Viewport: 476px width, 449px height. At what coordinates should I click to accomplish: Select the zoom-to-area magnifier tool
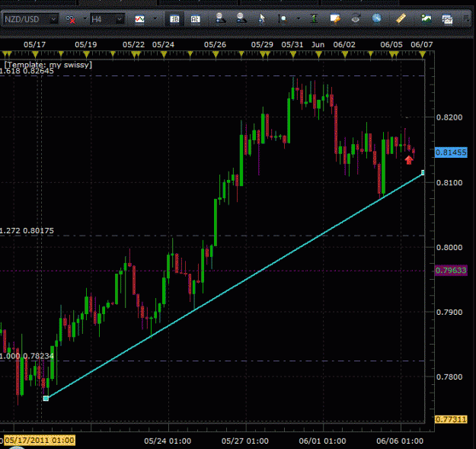tap(283, 19)
